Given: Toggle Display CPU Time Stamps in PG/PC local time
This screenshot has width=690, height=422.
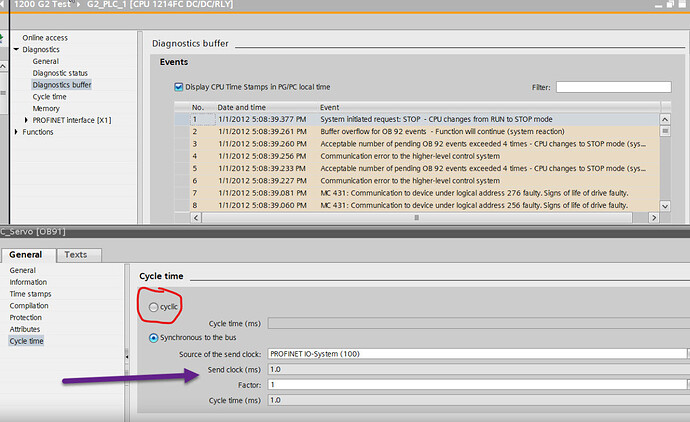Looking at the screenshot, I should point(179,87).
